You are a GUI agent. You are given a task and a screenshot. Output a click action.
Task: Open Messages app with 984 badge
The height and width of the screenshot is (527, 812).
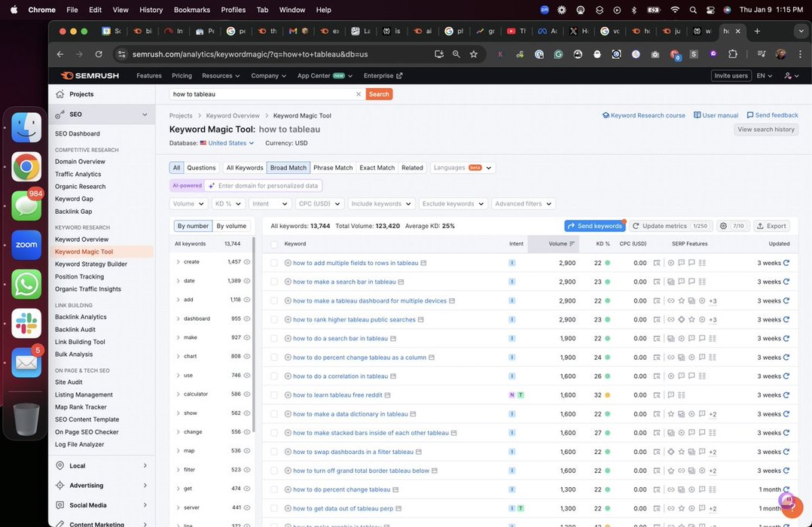click(26, 205)
